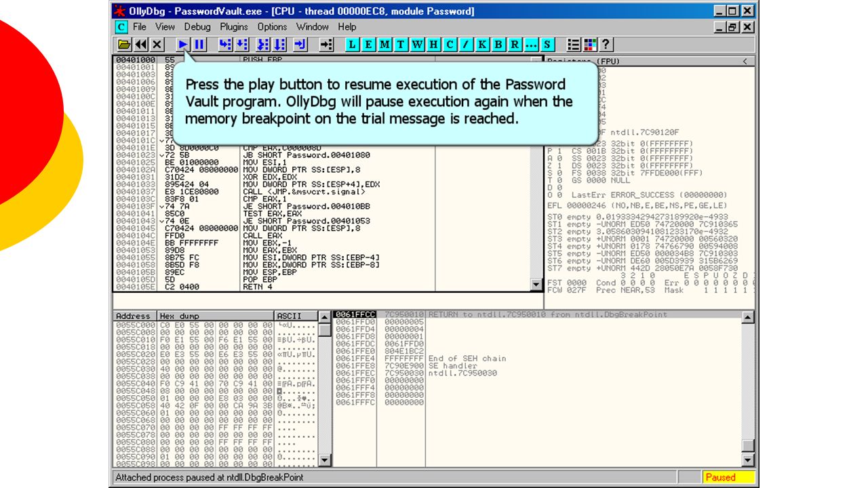Open the View menu
The height and width of the screenshot is (488, 868).
[x=165, y=27]
